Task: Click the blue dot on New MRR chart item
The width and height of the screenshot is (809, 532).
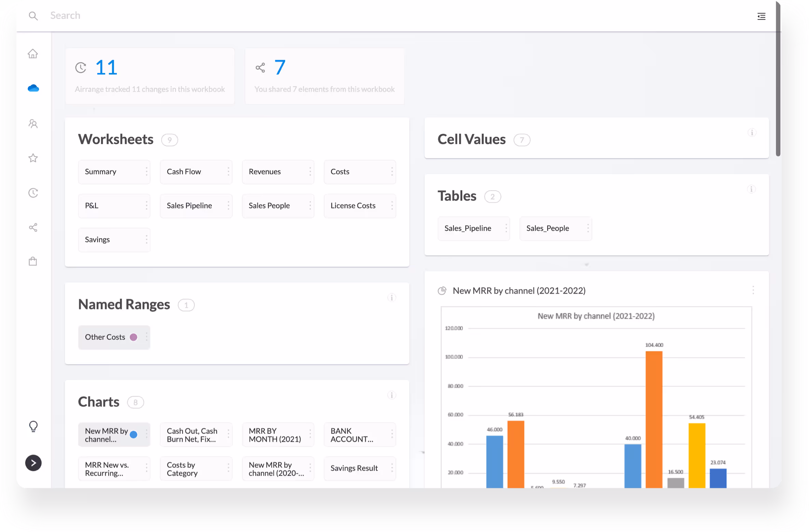Action: pos(134,434)
